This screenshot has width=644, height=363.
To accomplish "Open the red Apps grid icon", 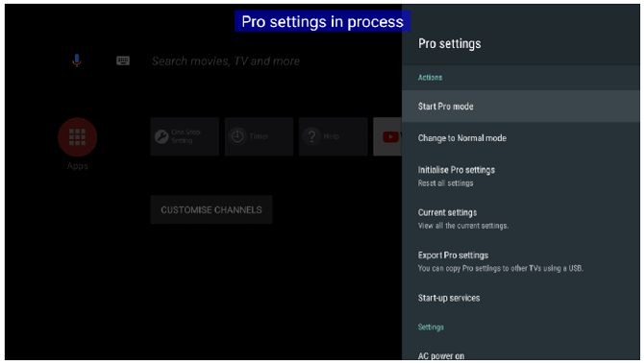I will [x=77, y=137].
